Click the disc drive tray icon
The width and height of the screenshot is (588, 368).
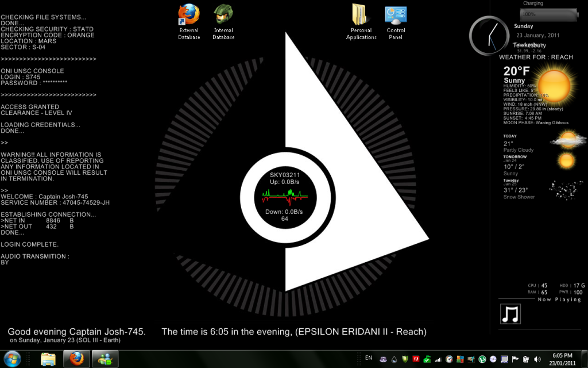click(493, 359)
